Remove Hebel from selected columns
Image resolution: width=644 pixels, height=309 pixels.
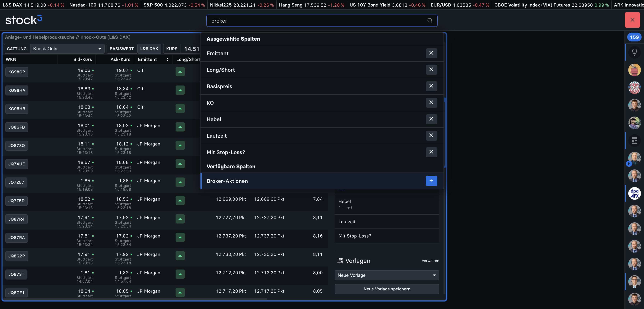click(x=431, y=119)
